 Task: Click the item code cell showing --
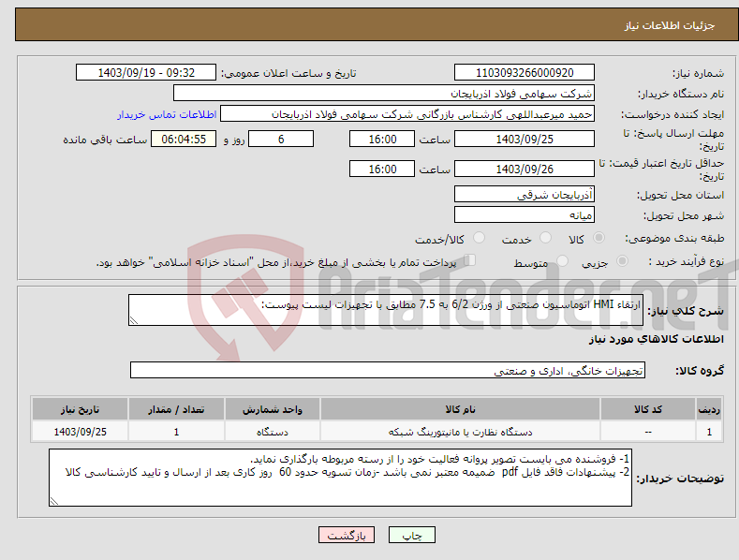pos(648,432)
